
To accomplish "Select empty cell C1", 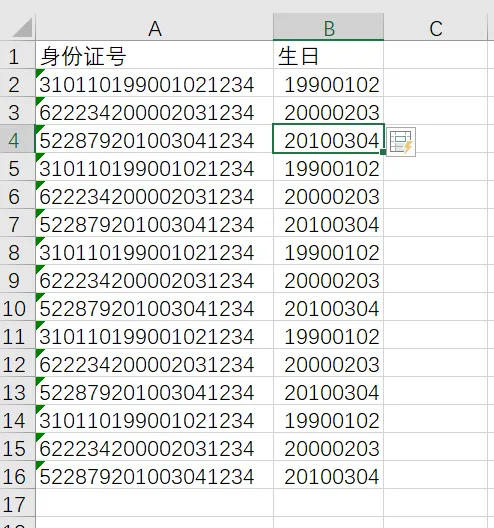I will (x=435, y=55).
